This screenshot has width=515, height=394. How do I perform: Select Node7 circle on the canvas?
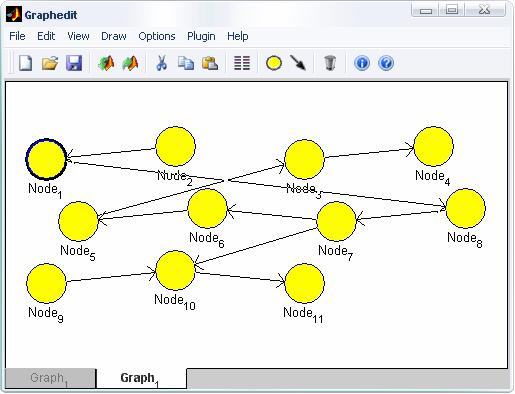(x=336, y=221)
